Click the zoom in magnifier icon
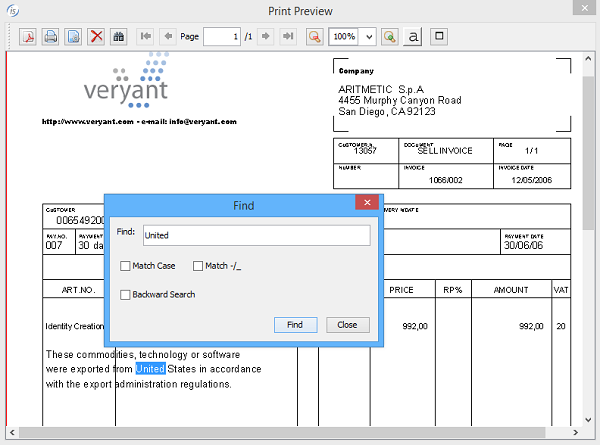The width and height of the screenshot is (600, 445). [x=389, y=36]
